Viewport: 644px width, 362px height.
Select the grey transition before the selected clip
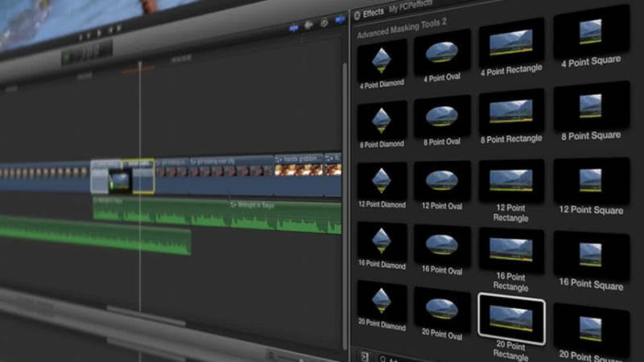pyautogui.click(x=100, y=176)
